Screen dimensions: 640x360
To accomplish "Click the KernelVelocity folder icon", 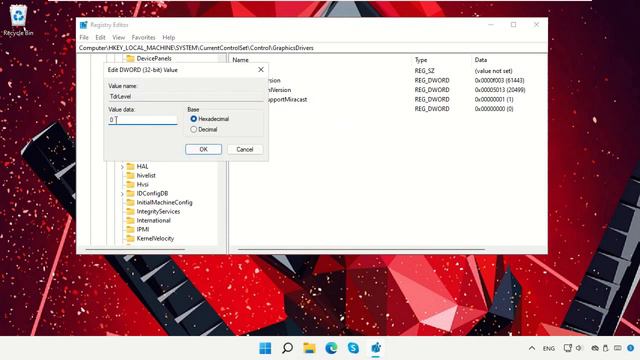I will [131, 238].
